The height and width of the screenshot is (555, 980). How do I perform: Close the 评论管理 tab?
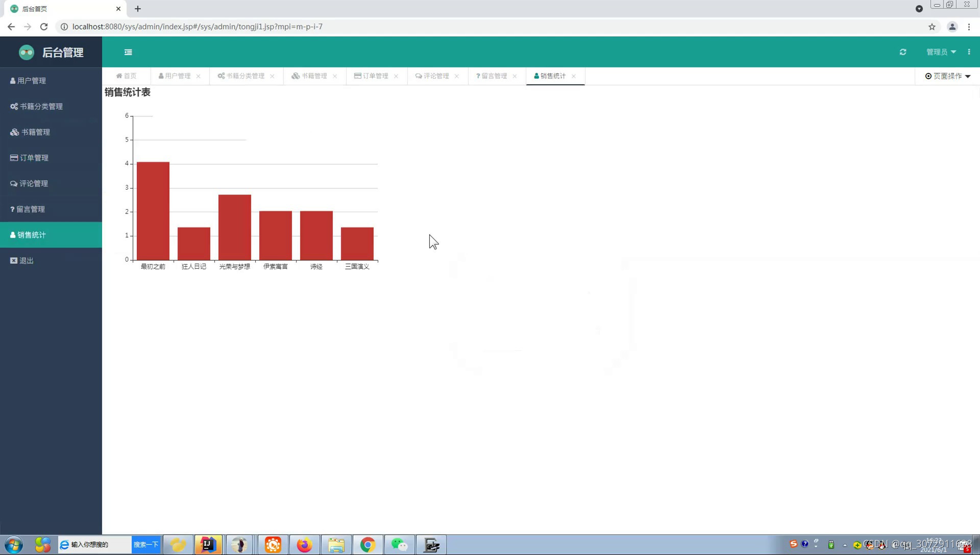[457, 77]
